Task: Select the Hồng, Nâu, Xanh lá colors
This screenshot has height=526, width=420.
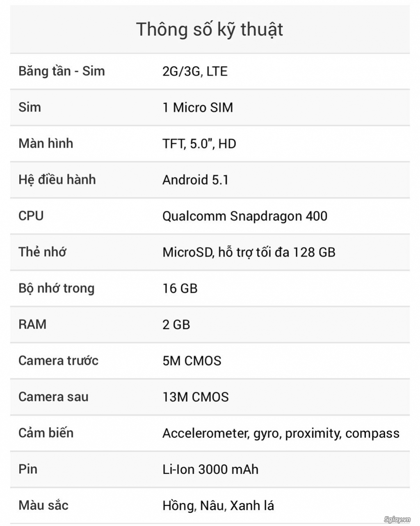Action: pyautogui.click(x=218, y=505)
